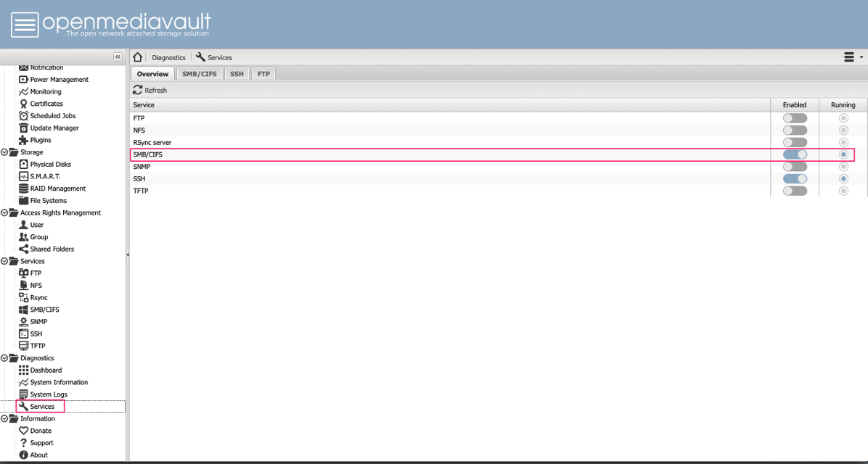Click the Notification envelope icon in sidebar
868x464 pixels.
tap(23, 67)
